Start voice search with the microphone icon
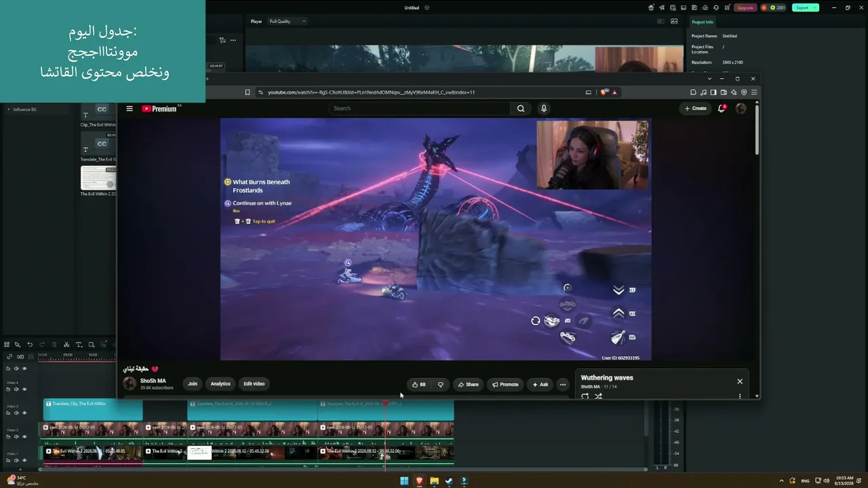Viewport: 868px width, 488px height. point(543,108)
